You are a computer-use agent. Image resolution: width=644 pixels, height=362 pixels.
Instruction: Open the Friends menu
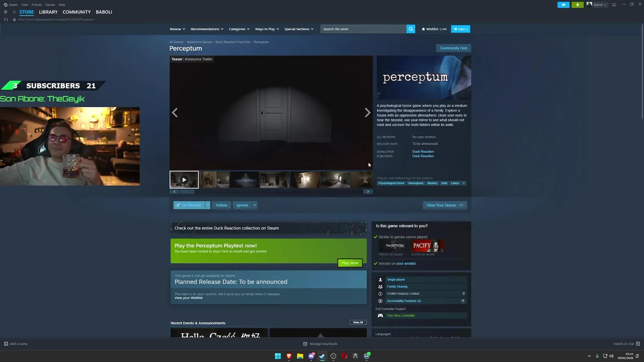[37, 5]
